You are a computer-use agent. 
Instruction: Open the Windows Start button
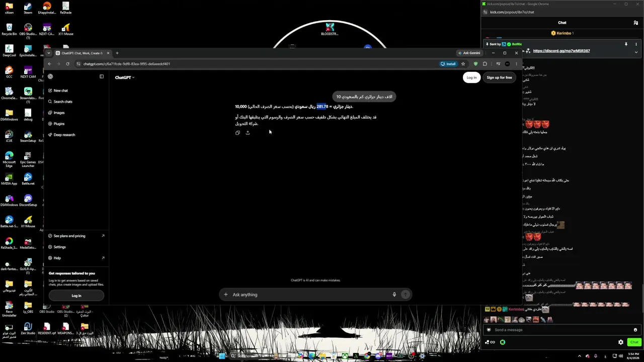(x=222, y=356)
